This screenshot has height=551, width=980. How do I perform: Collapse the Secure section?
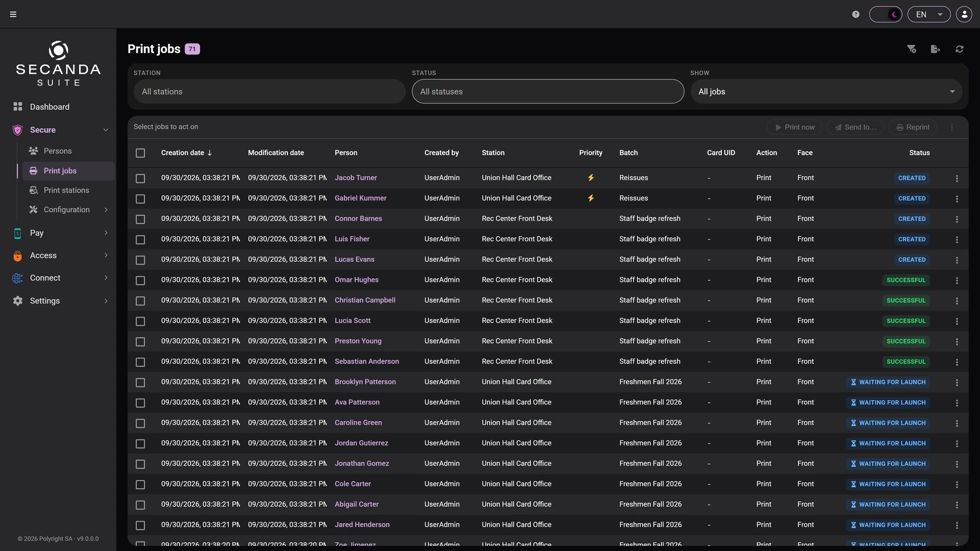coord(60,130)
